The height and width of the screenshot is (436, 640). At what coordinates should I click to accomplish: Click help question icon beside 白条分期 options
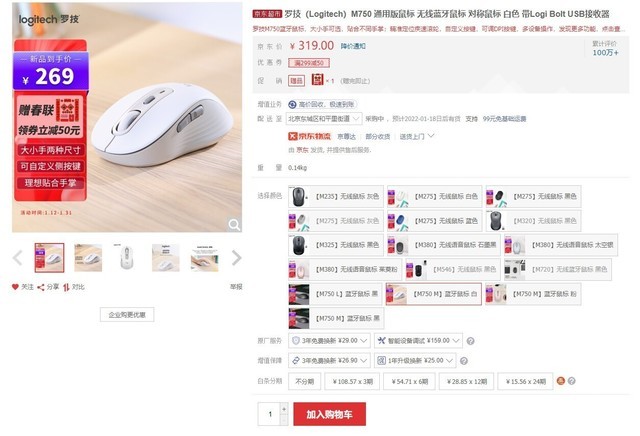tap(572, 381)
